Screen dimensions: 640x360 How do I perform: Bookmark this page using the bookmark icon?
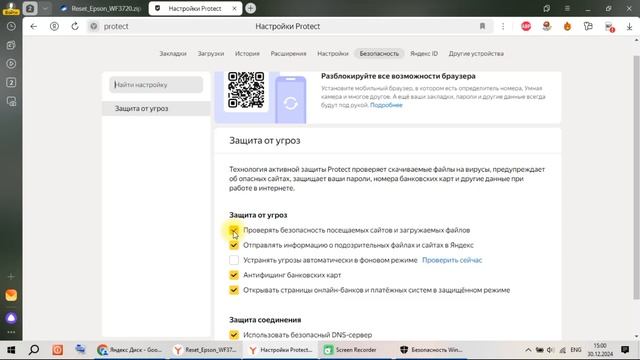click(482, 27)
